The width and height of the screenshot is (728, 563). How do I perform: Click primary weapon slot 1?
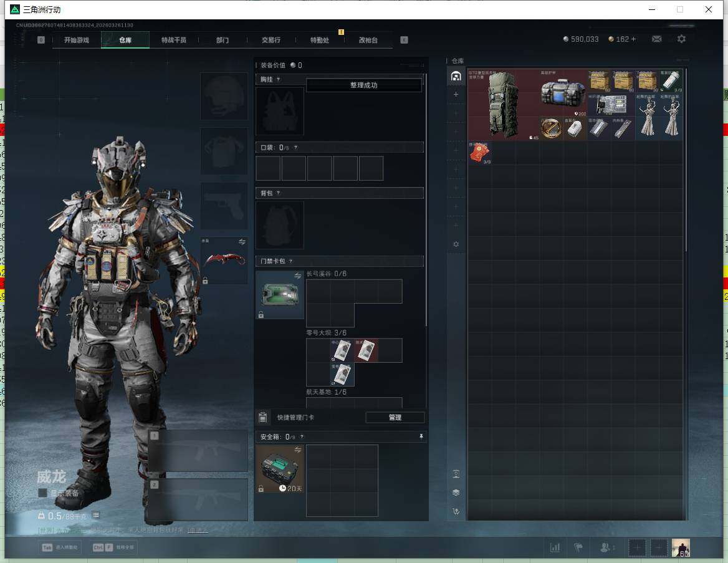tap(198, 451)
